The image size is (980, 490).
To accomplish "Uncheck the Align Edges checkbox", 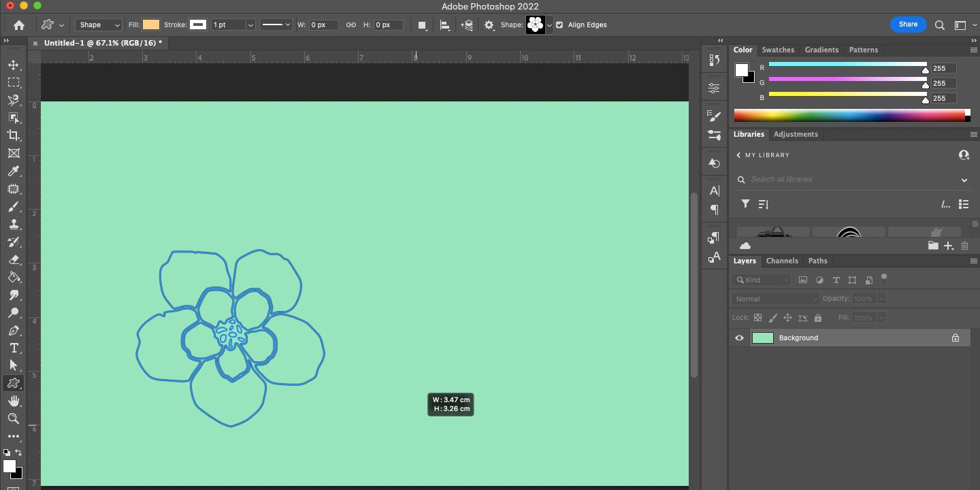I will pyautogui.click(x=559, y=25).
